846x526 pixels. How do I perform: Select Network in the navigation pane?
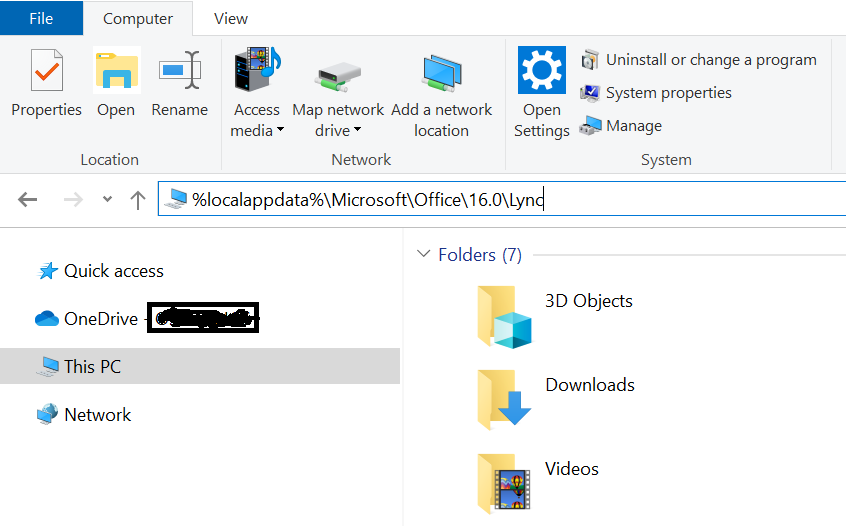click(x=97, y=415)
